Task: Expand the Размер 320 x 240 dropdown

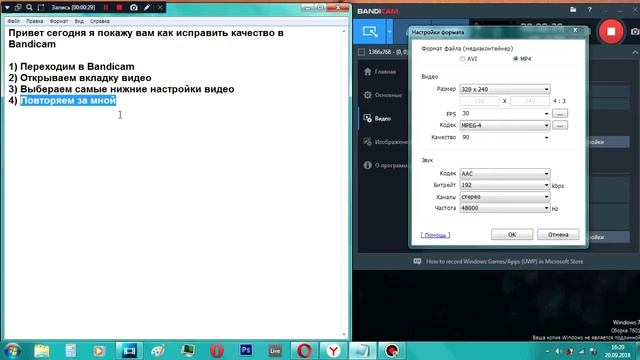Action: (x=505, y=89)
